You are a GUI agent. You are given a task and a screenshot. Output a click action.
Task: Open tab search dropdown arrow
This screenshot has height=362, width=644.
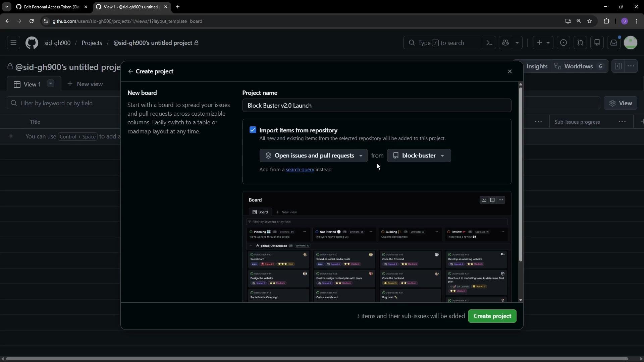click(x=6, y=7)
